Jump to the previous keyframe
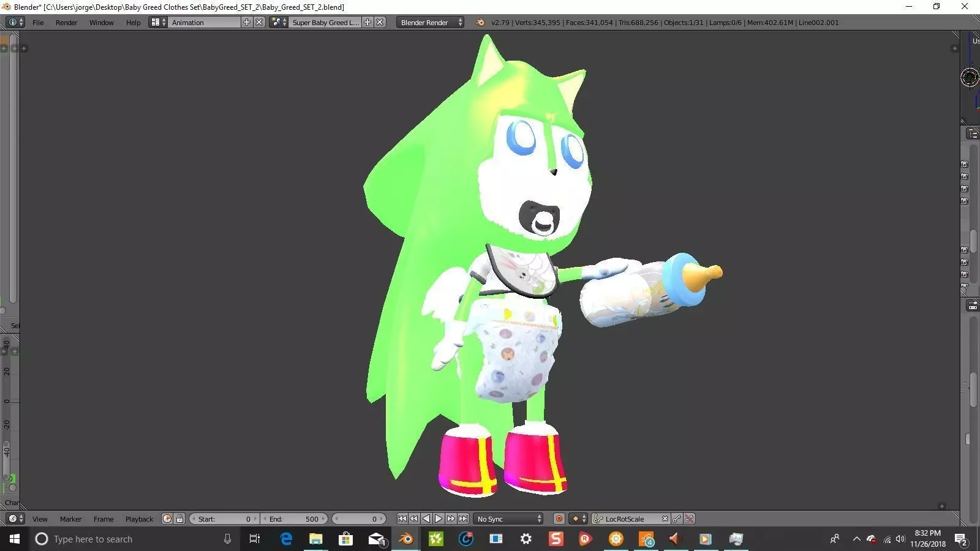This screenshot has height=551, width=980. [414, 519]
